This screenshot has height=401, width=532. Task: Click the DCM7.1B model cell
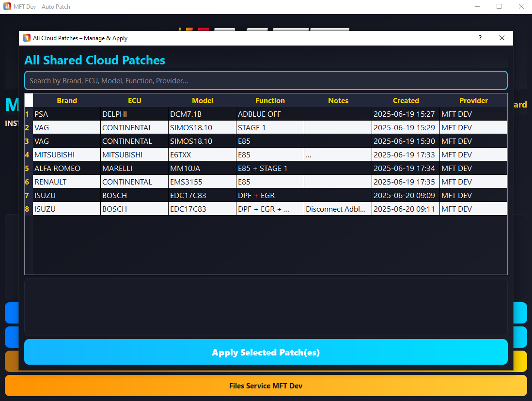coord(202,114)
